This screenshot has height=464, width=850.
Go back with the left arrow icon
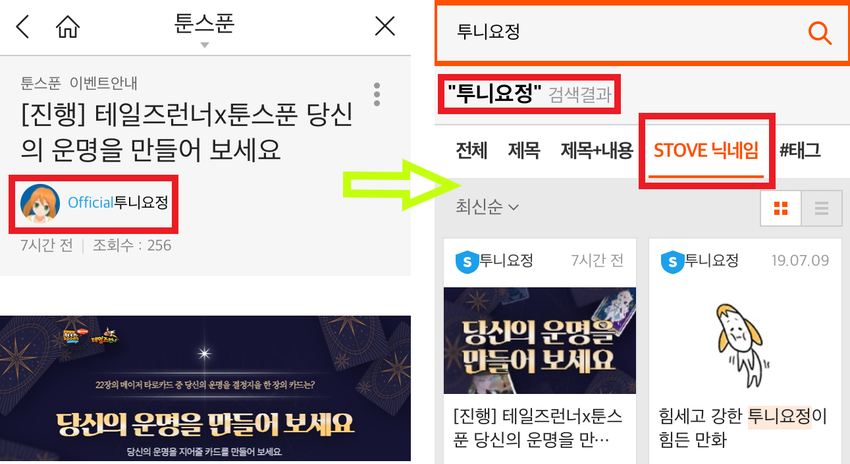[22, 27]
